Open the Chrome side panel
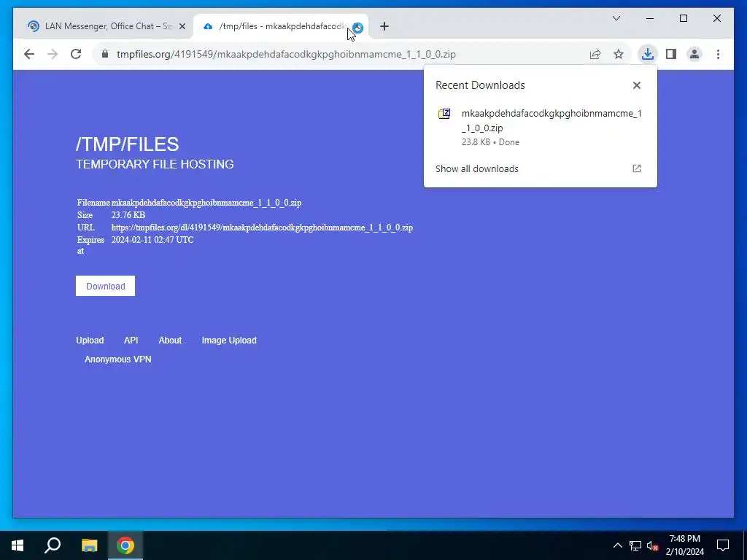The width and height of the screenshot is (747, 560). coord(671,54)
